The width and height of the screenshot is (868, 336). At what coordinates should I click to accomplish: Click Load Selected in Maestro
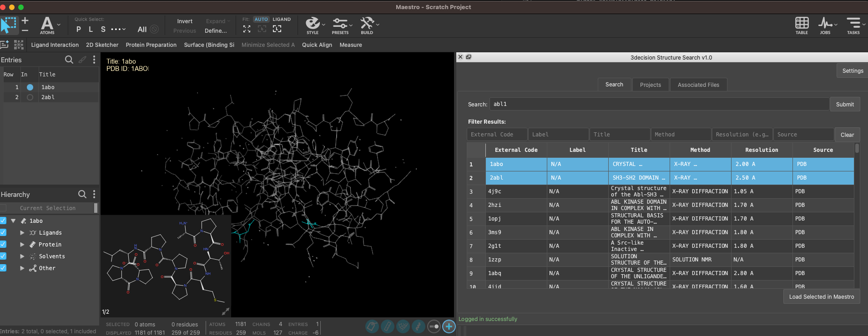coord(822,296)
